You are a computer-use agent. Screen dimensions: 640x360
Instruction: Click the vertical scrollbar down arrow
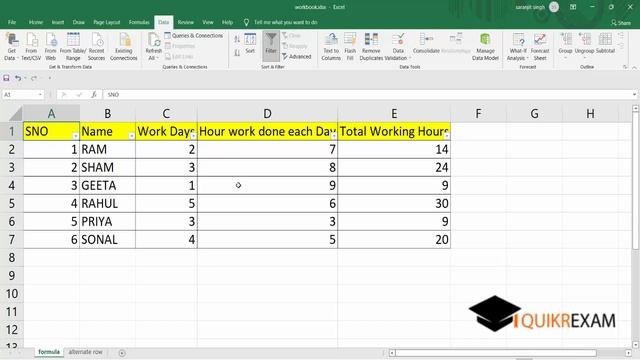tap(635, 344)
